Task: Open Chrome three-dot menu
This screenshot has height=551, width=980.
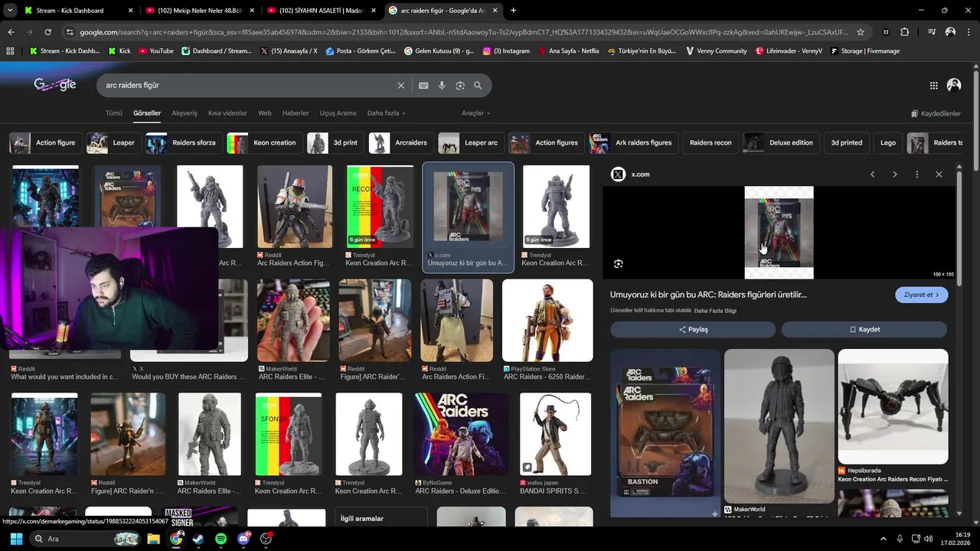Action: click(x=969, y=32)
